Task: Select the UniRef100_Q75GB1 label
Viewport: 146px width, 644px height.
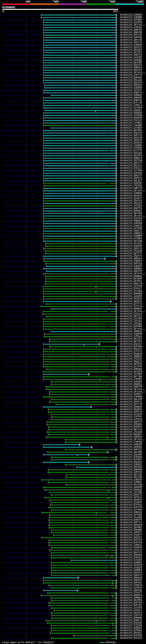Action: click(131, 324)
